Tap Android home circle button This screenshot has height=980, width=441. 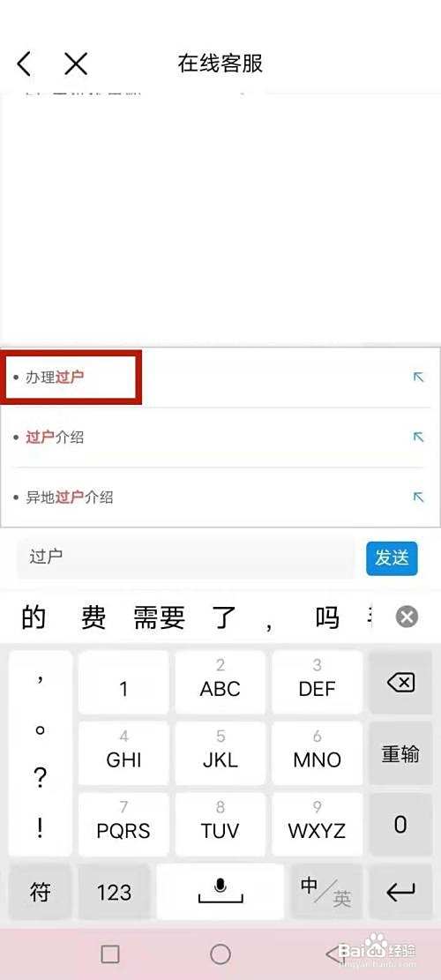(x=220, y=954)
